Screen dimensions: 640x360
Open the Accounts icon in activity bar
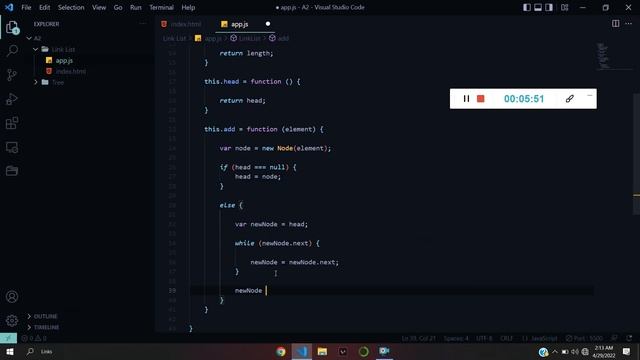[x=12, y=297]
